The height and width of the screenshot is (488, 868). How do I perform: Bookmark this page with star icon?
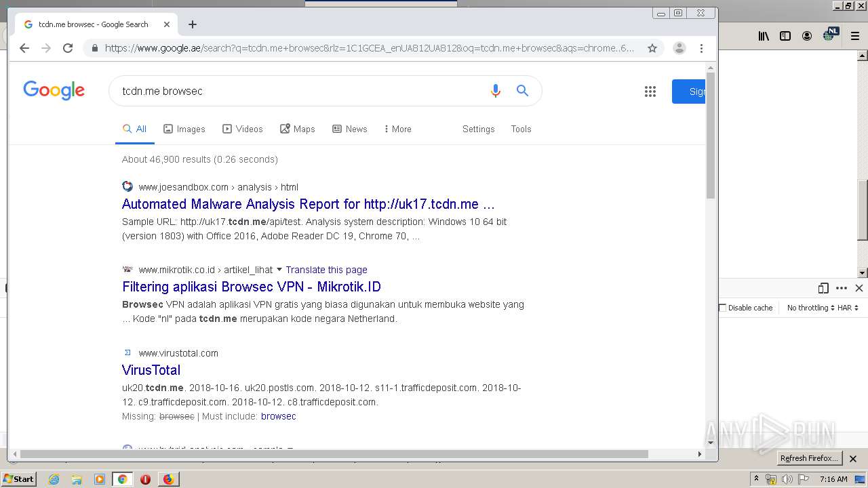pos(652,48)
